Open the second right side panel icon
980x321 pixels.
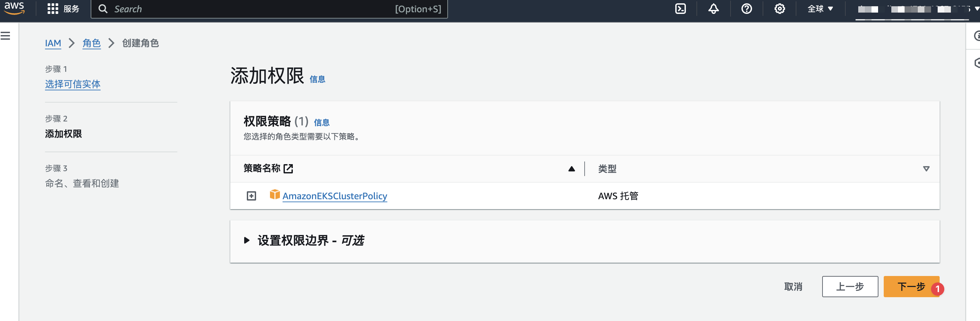click(976, 63)
